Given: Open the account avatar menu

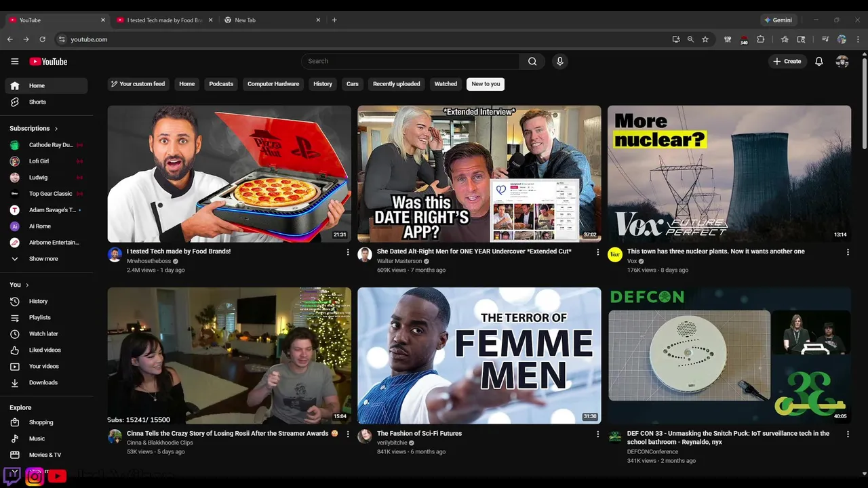Looking at the screenshot, I should tap(842, 61).
